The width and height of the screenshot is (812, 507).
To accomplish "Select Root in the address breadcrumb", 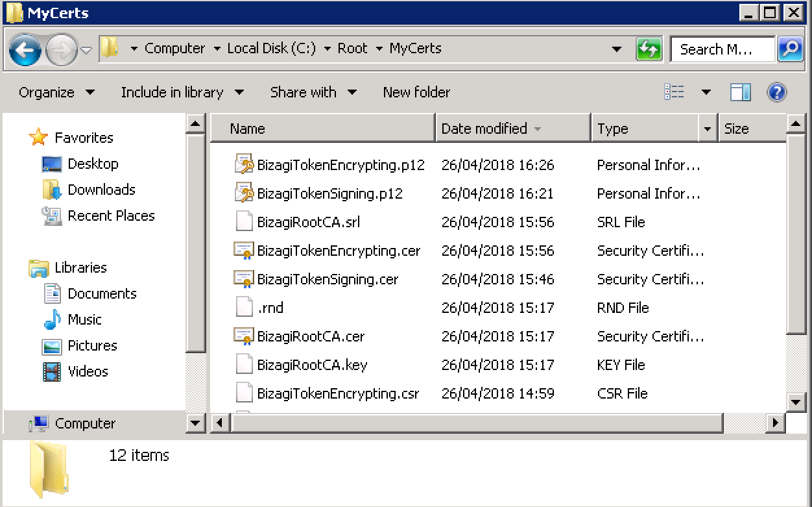I will (352, 49).
